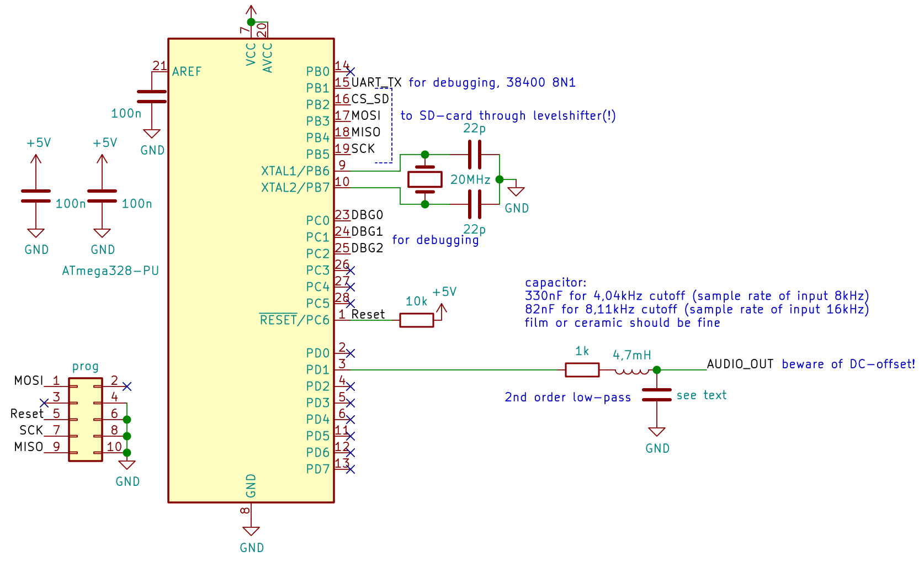Click the no-connect marker on PD7
The height and width of the screenshot is (561, 924).
(x=350, y=469)
